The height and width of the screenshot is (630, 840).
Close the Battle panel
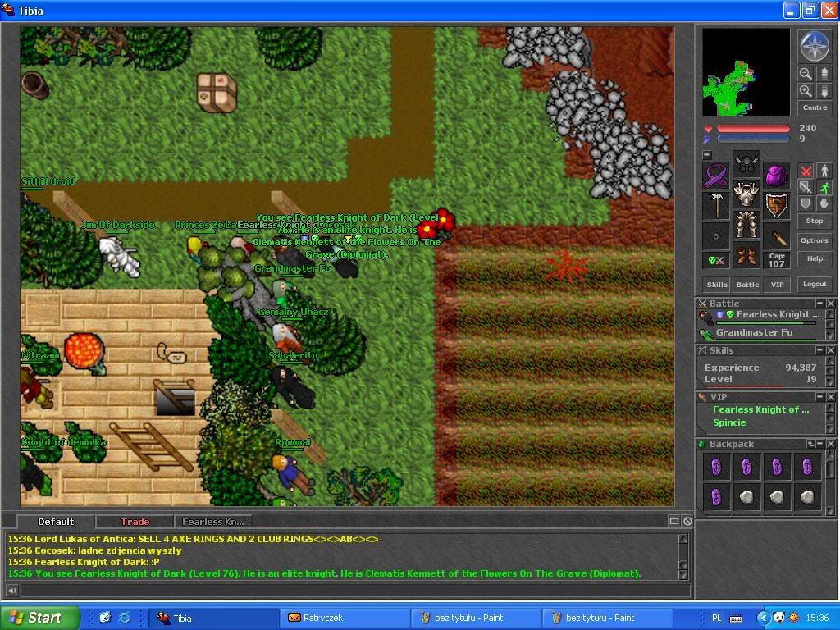(830, 304)
